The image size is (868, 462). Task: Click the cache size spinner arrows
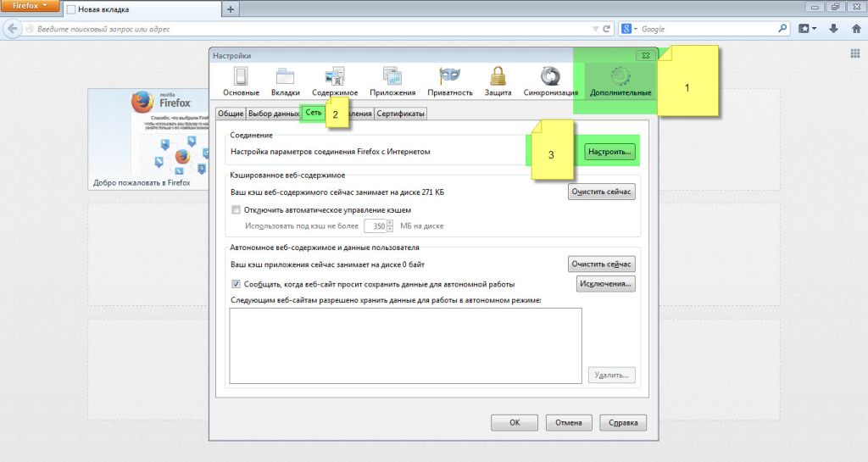[x=390, y=225]
